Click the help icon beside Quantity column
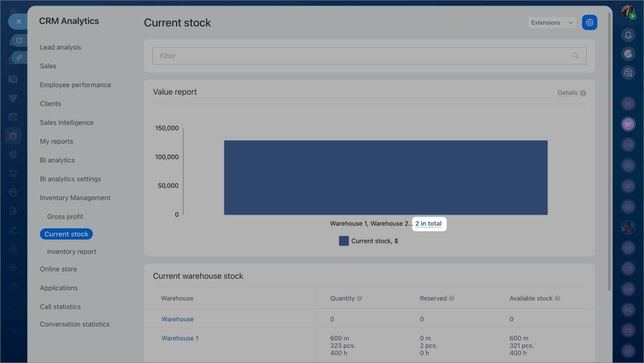The height and width of the screenshot is (363, 644). (359, 298)
